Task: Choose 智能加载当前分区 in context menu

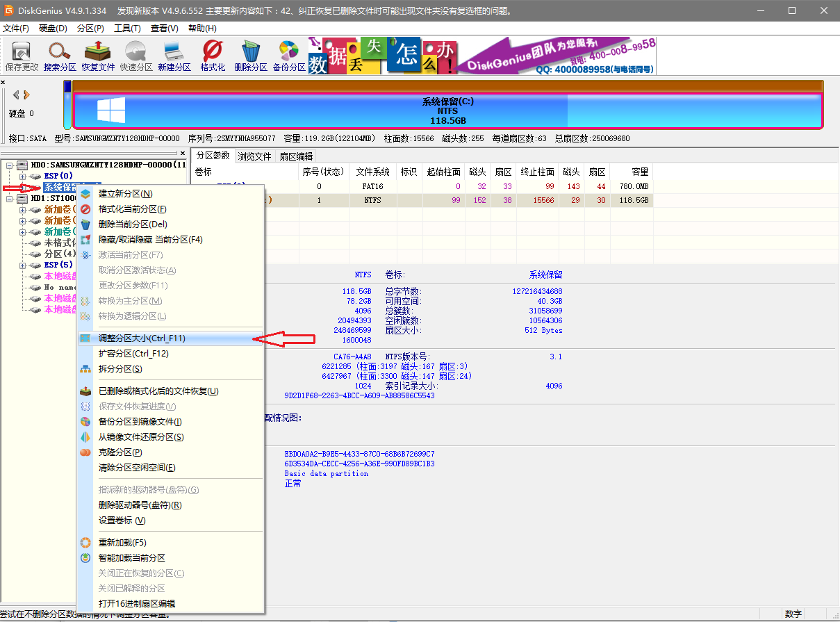Action: [x=171, y=557]
